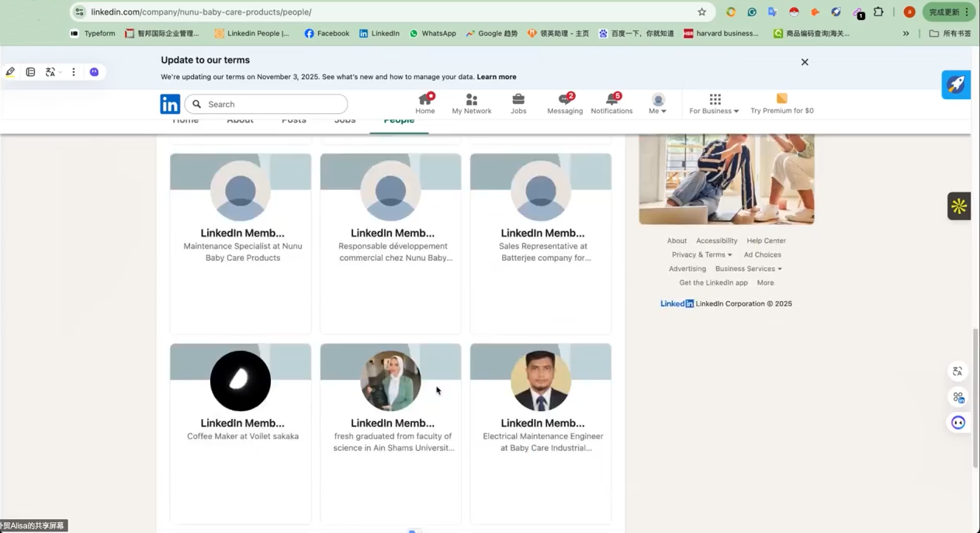
Task: Expand Business Services footer dropdown
Action: [748, 268]
